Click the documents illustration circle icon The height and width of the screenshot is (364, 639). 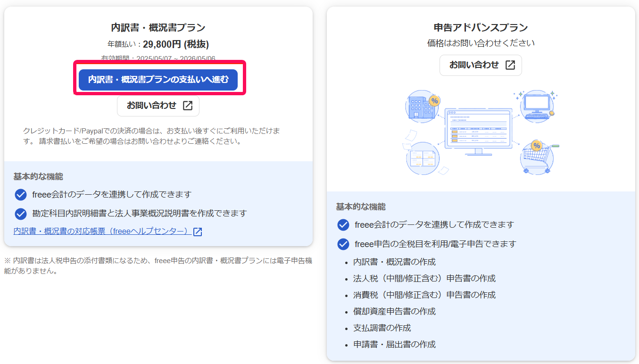click(x=422, y=158)
